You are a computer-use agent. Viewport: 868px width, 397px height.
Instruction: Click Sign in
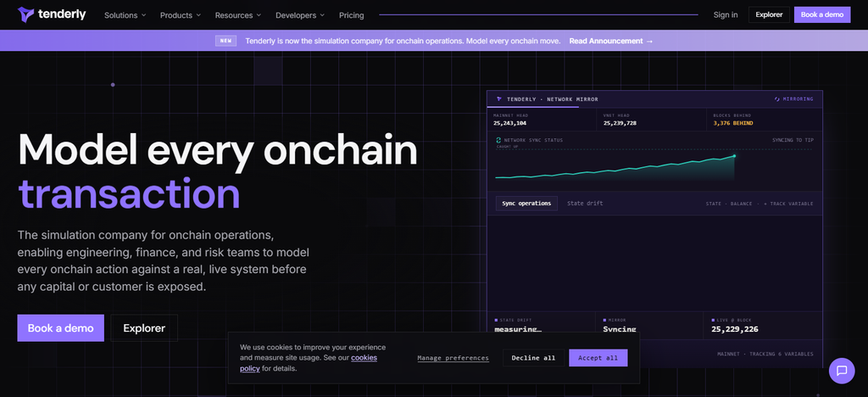click(726, 15)
